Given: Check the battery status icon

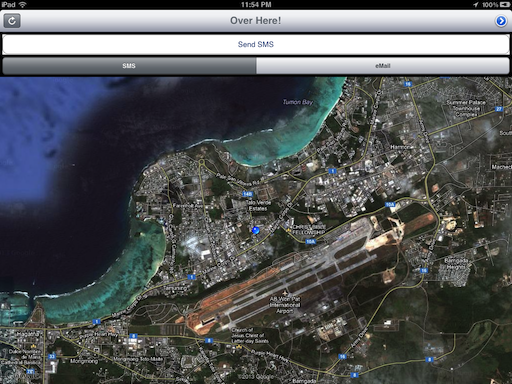Looking at the screenshot, I should [504, 5].
